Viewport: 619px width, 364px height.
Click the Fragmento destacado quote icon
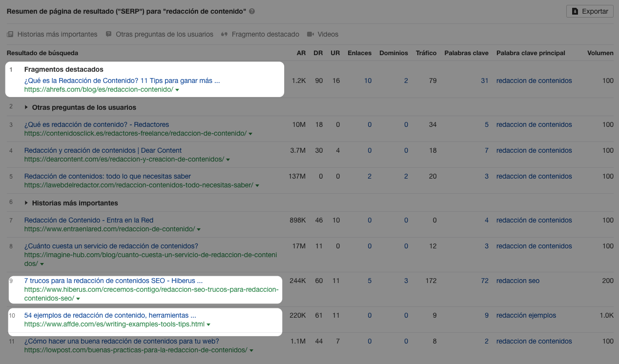tap(225, 35)
